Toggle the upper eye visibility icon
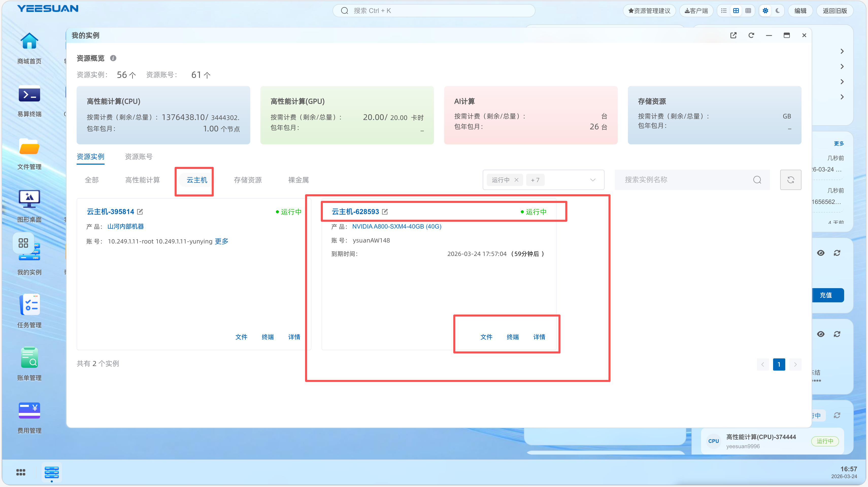The width and height of the screenshot is (868, 487). pyautogui.click(x=821, y=253)
